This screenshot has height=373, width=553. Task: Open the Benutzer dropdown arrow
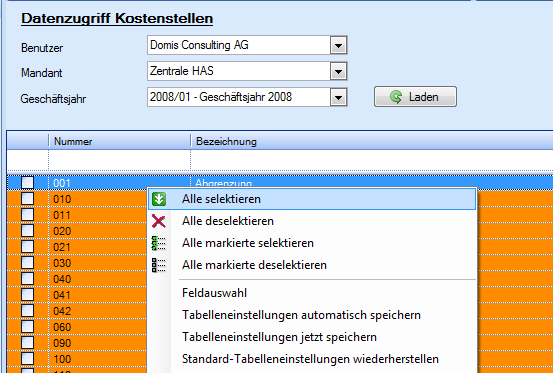coord(338,45)
